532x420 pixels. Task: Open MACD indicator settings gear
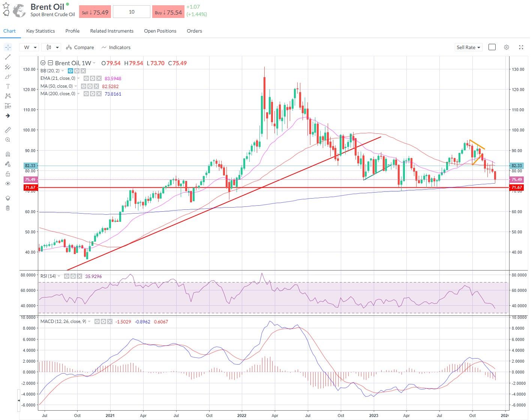click(103, 321)
